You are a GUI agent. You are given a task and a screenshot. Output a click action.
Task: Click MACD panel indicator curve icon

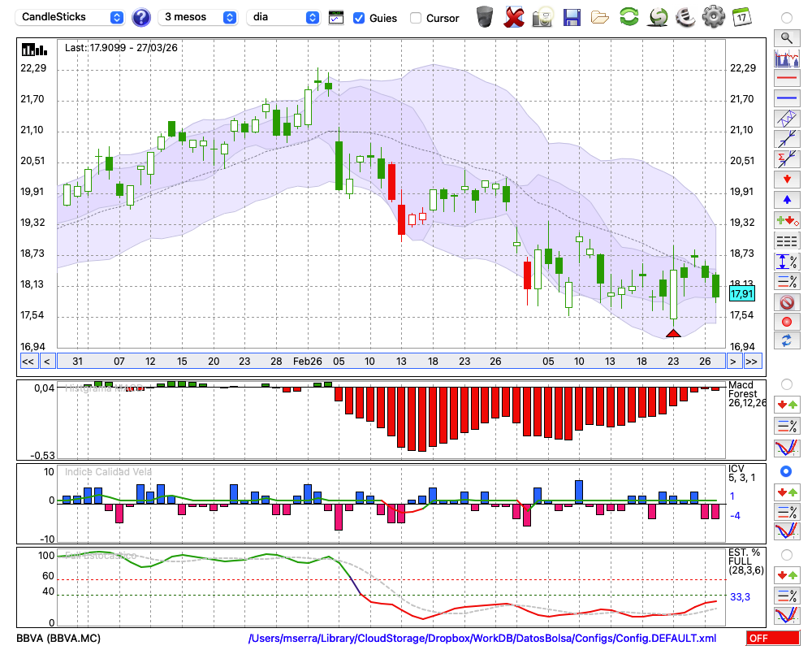[x=787, y=448]
